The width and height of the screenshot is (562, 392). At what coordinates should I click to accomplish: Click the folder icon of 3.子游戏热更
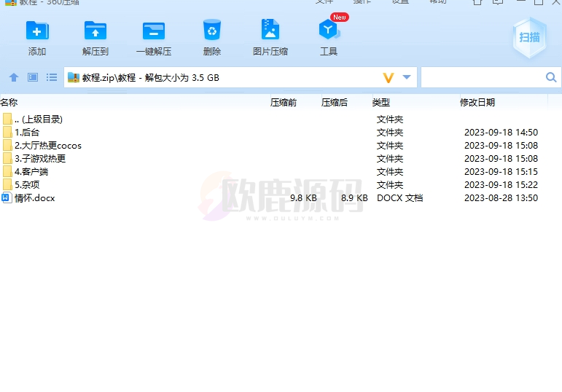pyautogui.click(x=7, y=158)
